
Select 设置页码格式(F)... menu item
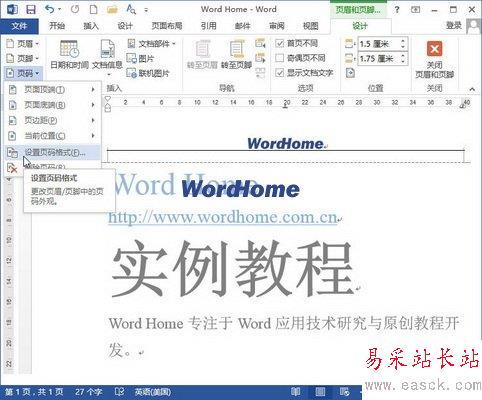[x=52, y=152]
